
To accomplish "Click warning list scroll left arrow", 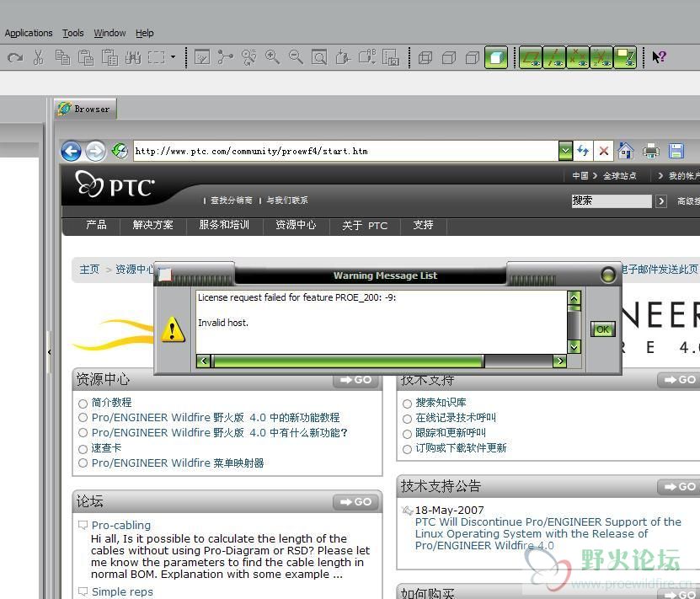I will point(204,361).
